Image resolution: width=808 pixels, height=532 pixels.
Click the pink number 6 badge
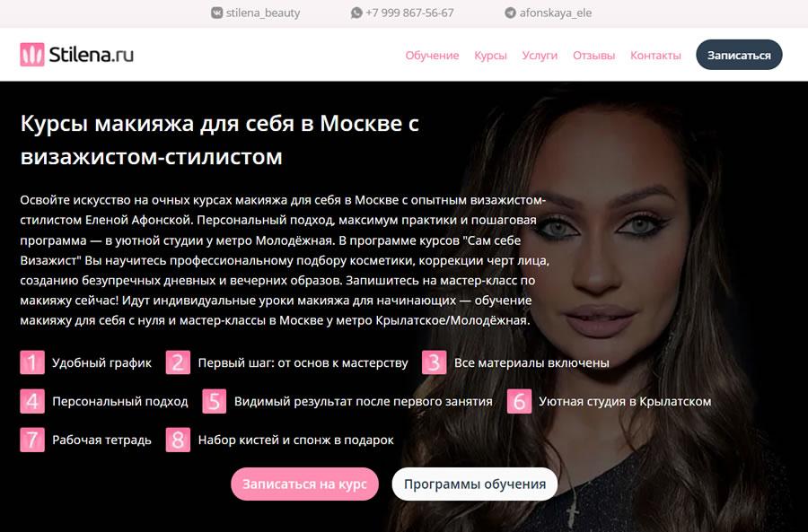tap(519, 401)
